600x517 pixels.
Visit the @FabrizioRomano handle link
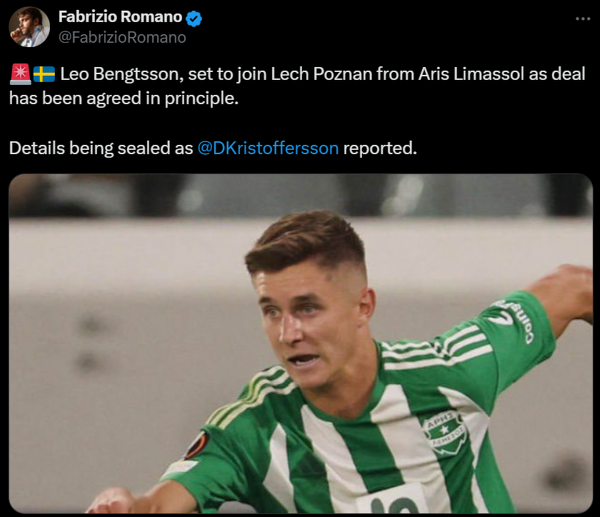pos(122,37)
